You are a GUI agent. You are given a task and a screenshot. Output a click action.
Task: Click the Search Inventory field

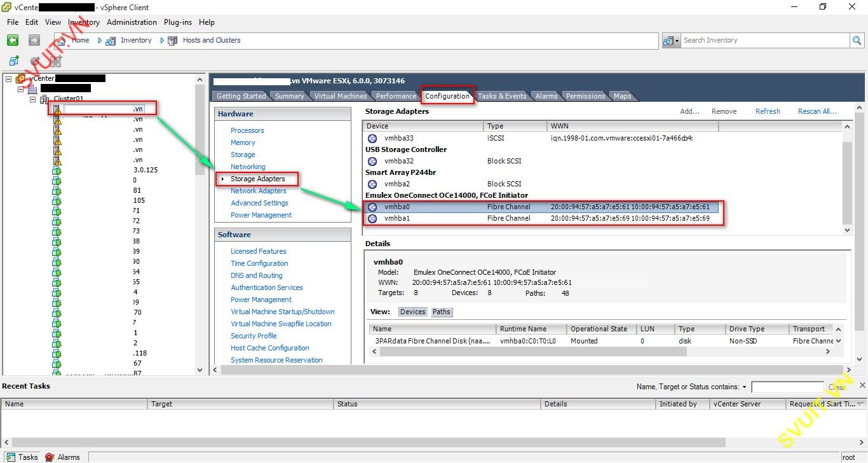click(766, 40)
